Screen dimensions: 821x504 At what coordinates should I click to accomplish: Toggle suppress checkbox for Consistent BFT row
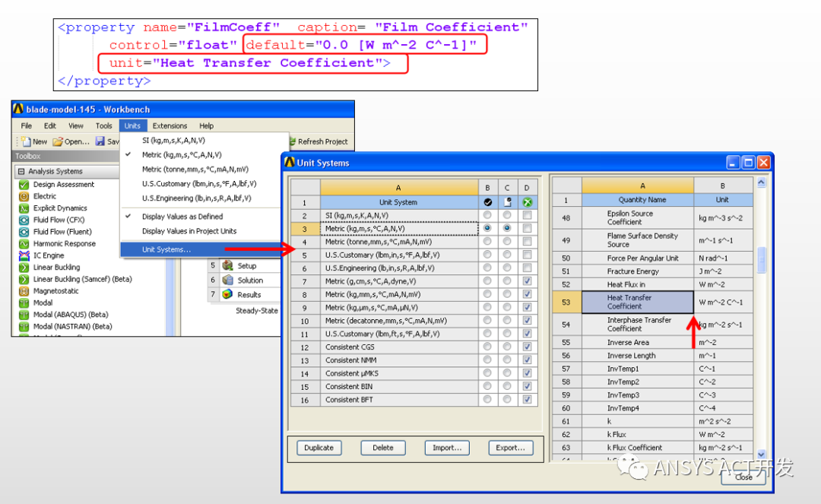pyautogui.click(x=528, y=399)
